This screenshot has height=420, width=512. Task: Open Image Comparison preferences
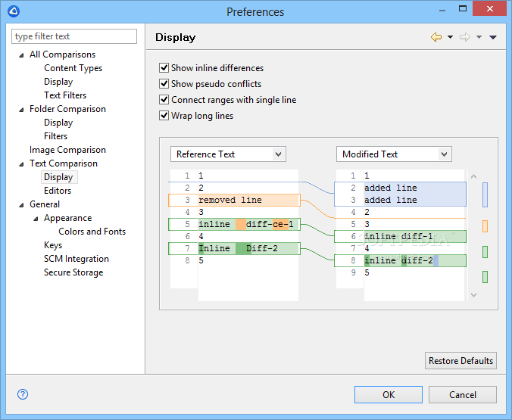[x=67, y=150]
